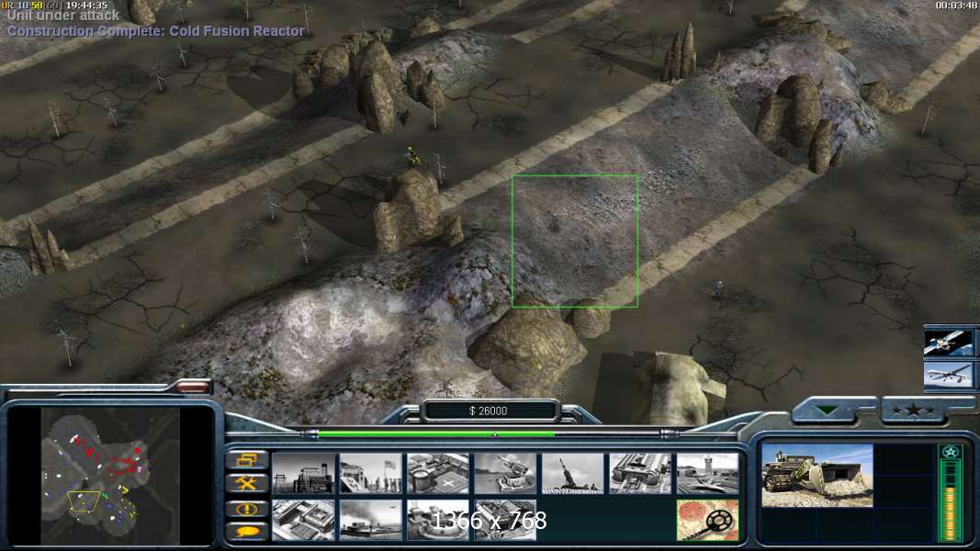
Task: Build a Particle Cannon
Action: pyautogui.click(x=437, y=520)
